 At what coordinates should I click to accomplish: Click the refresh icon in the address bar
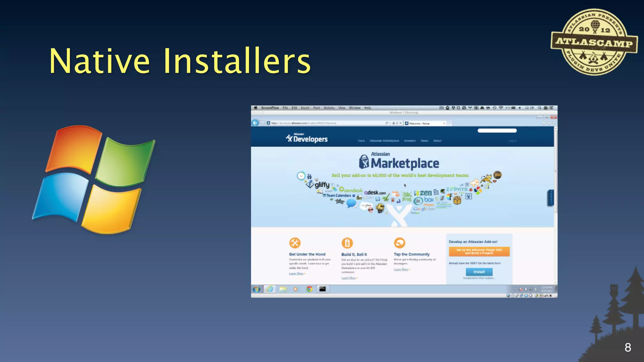point(397,123)
